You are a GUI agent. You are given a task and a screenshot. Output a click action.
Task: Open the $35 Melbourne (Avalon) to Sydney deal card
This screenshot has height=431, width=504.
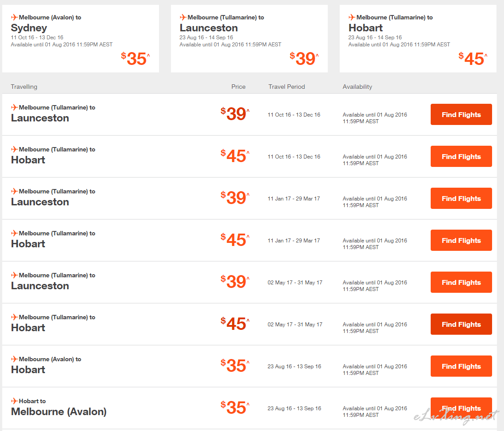click(x=80, y=38)
